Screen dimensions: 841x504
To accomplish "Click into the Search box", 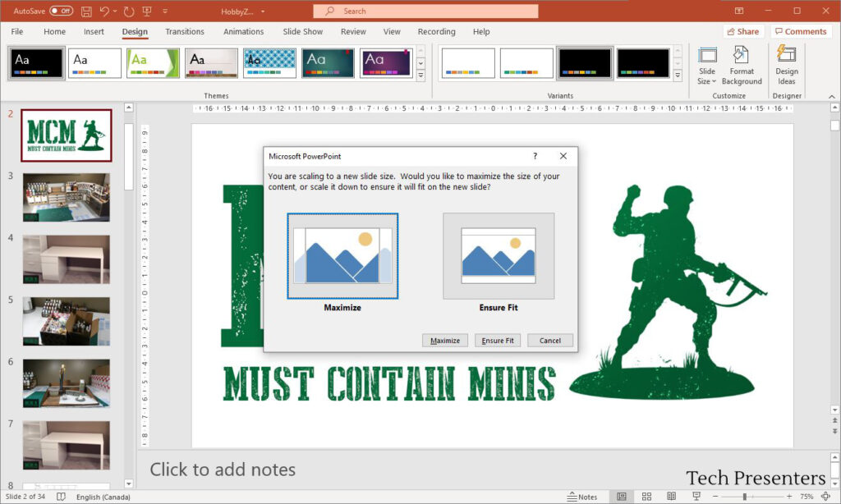I will pos(426,11).
